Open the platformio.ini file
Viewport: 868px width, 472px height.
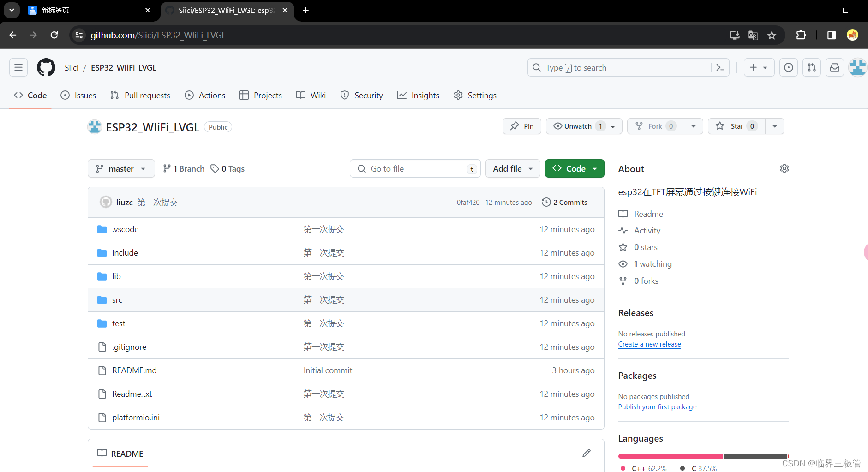coord(136,418)
